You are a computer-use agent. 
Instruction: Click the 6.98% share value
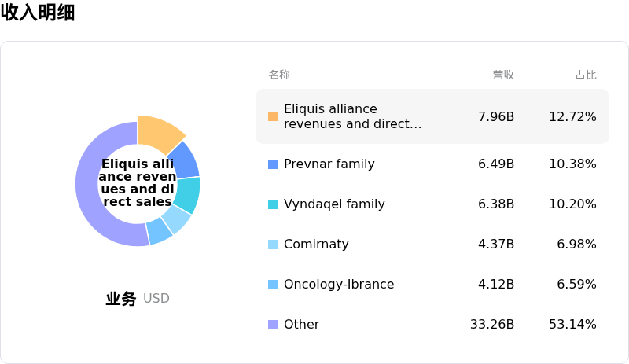tap(576, 245)
